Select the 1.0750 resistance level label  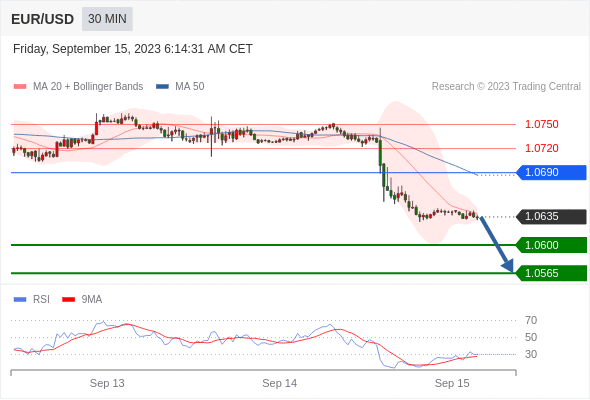click(541, 124)
